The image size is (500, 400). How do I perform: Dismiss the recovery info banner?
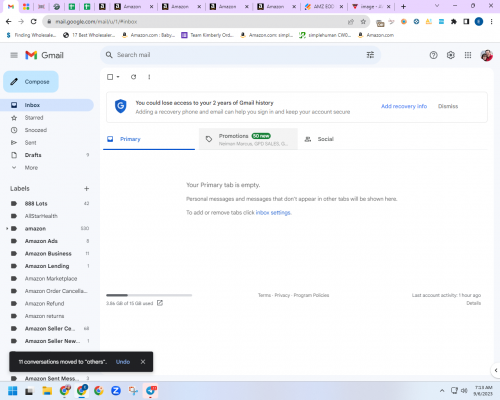click(x=448, y=106)
